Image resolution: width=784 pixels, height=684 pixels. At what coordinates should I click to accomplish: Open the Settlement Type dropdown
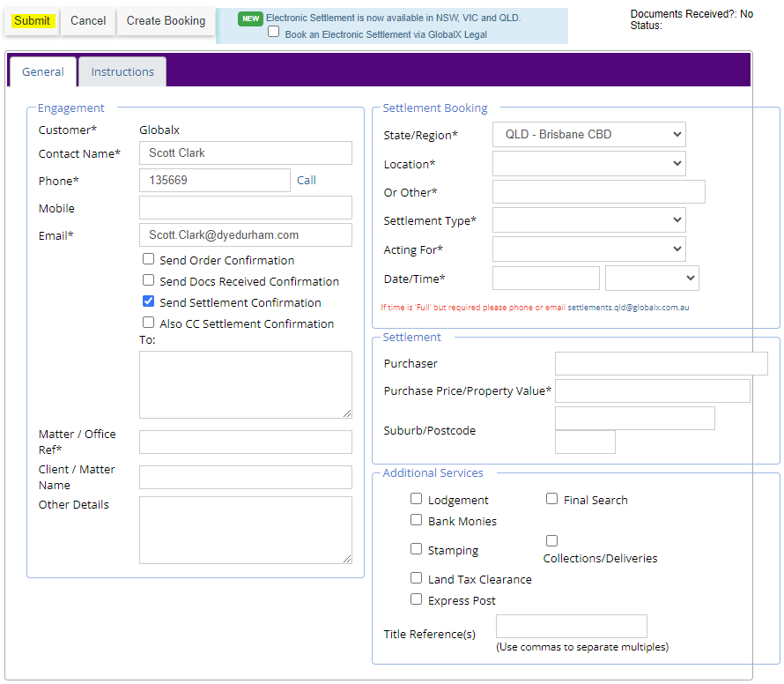click(x=588, y=220)
